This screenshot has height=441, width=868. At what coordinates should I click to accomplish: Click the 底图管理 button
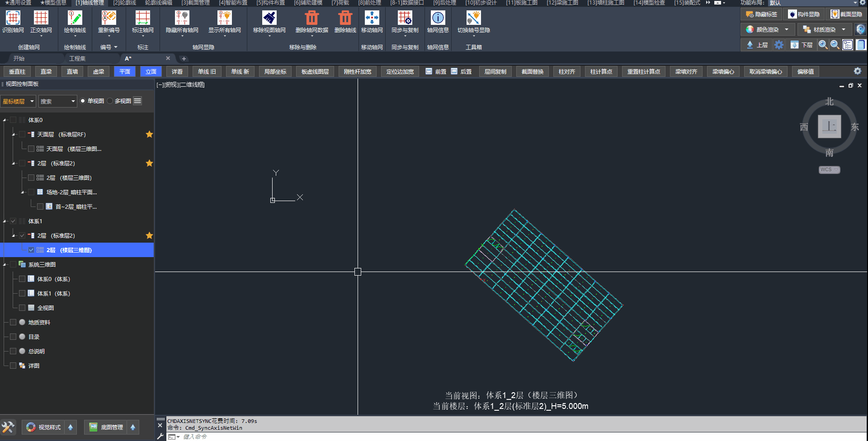107,427
